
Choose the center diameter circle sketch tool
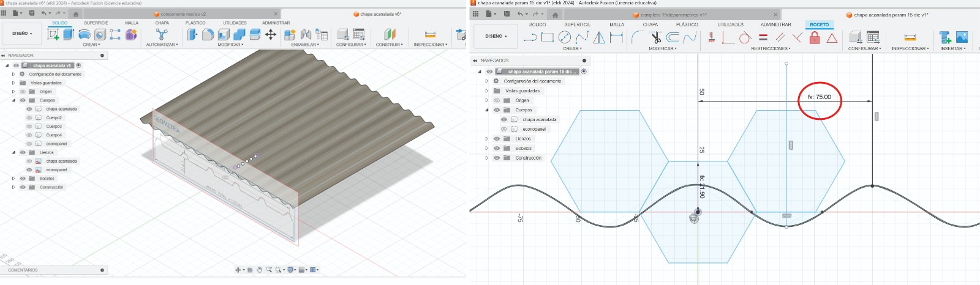click(565, 38)
